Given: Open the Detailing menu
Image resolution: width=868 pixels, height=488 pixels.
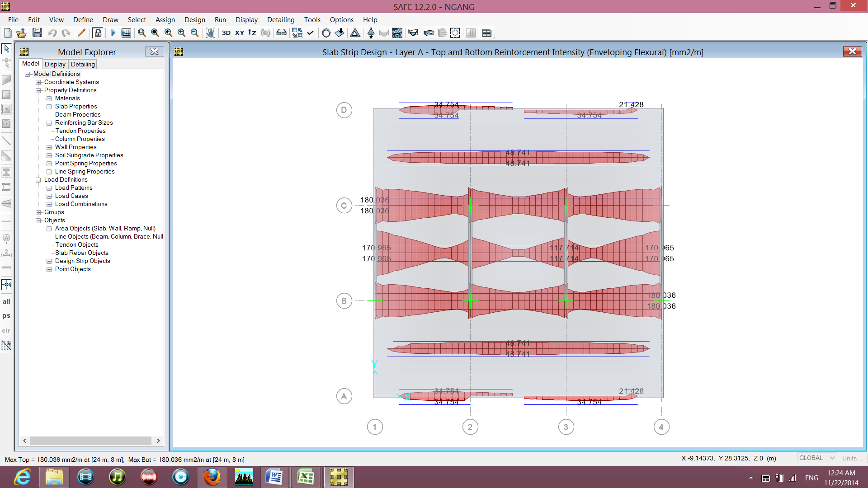Looking at the screenshot, I should [x=281, y=20].
